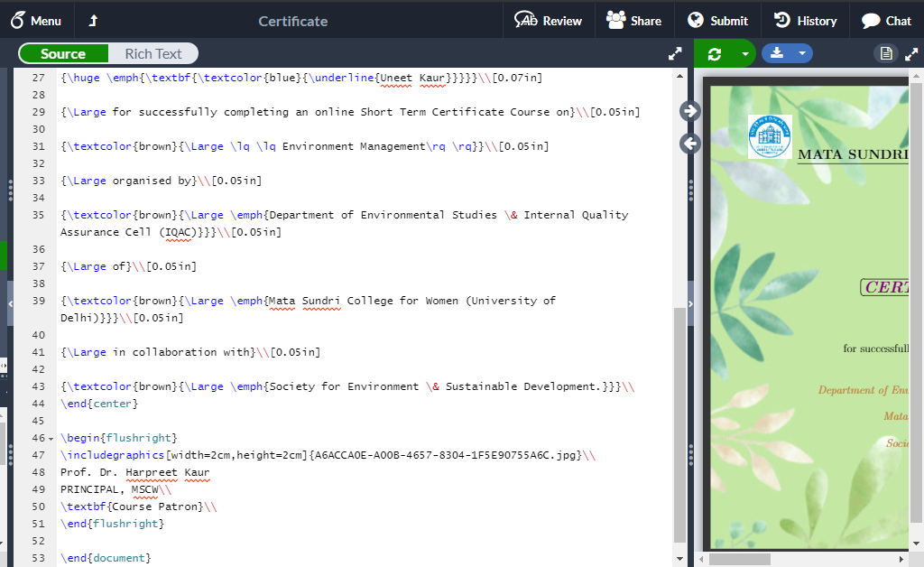Viewport: 924px width, 567px height.
Task: Open the Share dialog
Action: coord(634,21)
